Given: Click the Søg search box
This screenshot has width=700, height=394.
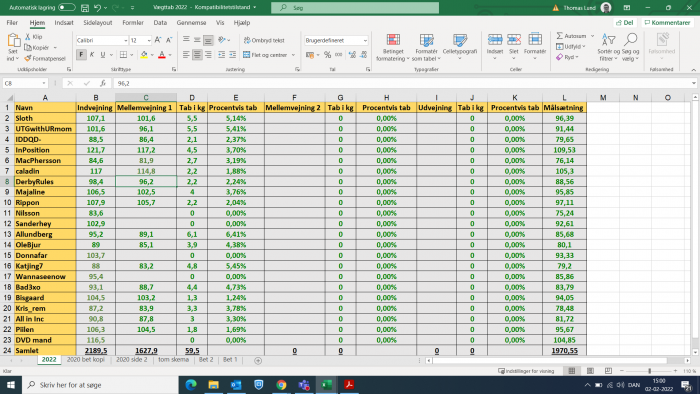Looking at the screenshot, I should (x=355, y=8).
